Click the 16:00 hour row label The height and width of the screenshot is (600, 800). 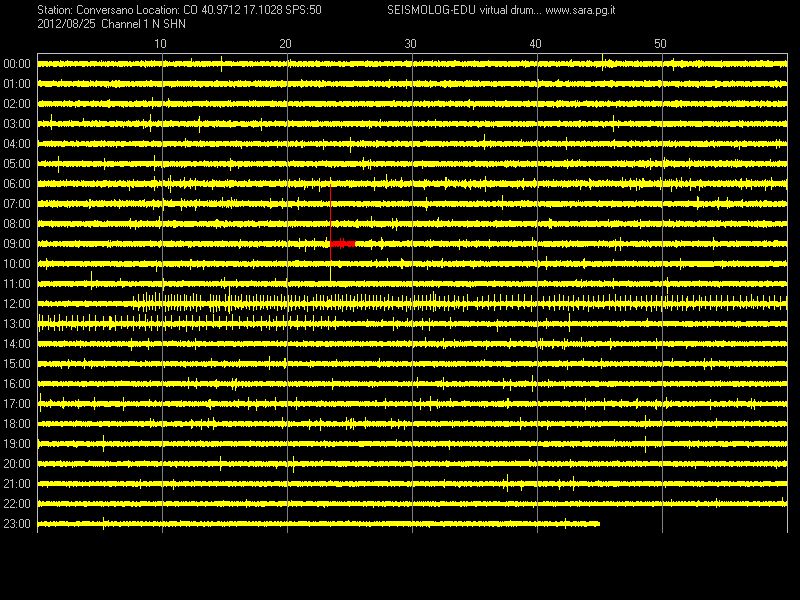coord(17,384)
